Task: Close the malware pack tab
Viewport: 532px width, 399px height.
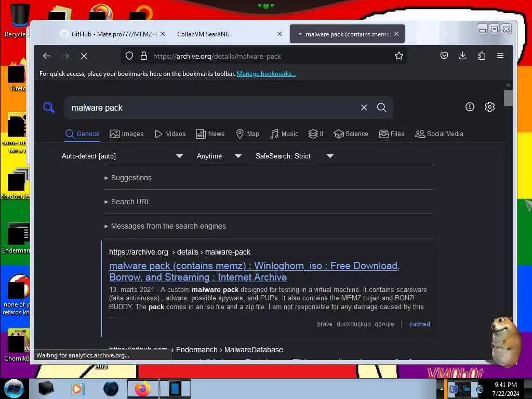Action: point(396,34)
